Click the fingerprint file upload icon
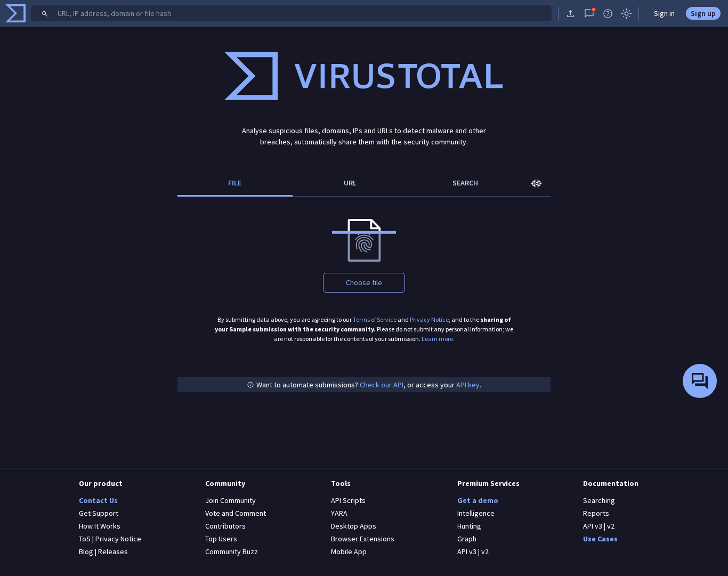This screenshot has width=728, height=576. click(x=364, y=240)
